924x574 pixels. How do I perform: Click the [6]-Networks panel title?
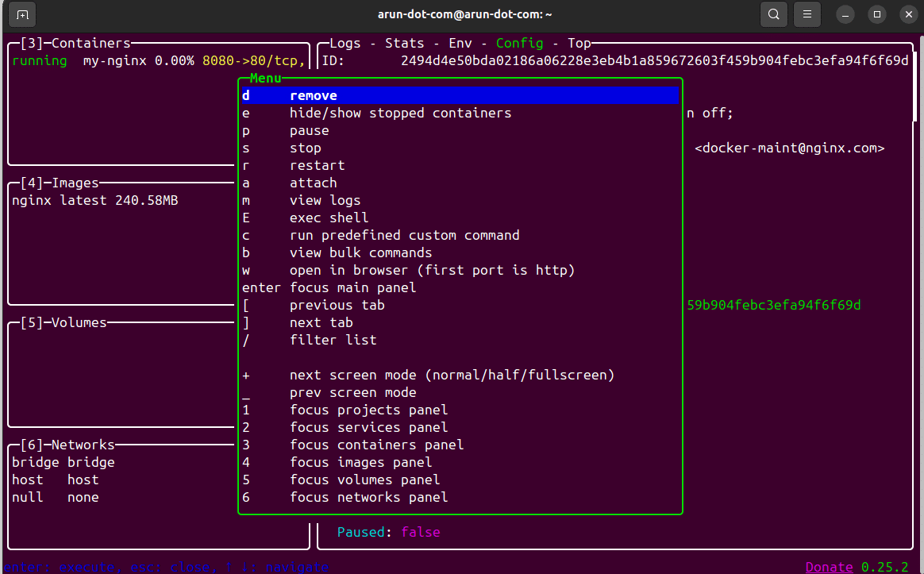[x=67, y=445]
